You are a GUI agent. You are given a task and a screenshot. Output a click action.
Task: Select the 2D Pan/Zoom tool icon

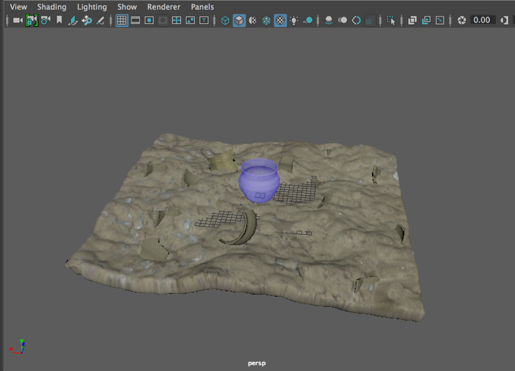[87, 20]
